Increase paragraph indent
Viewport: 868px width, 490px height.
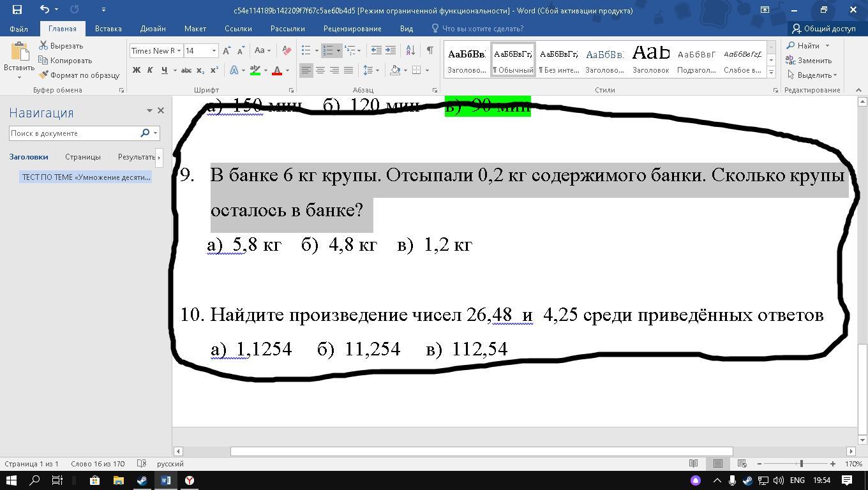[391, 50]
